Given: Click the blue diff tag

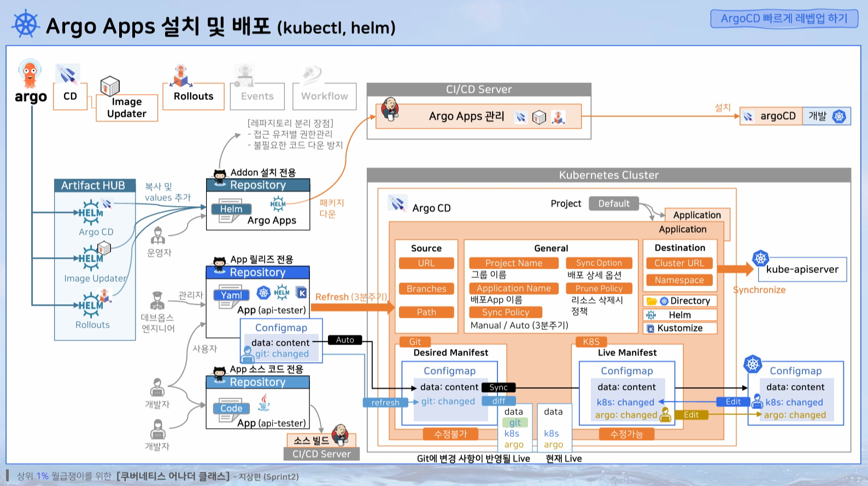Looking at the screenshot, I should (498, 401).
